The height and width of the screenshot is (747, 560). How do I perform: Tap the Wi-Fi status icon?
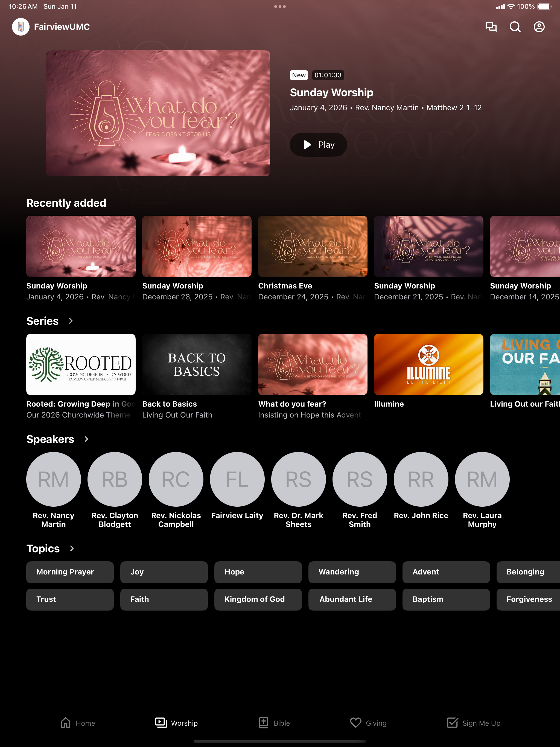pyautogui.click(x=511, y=6)
